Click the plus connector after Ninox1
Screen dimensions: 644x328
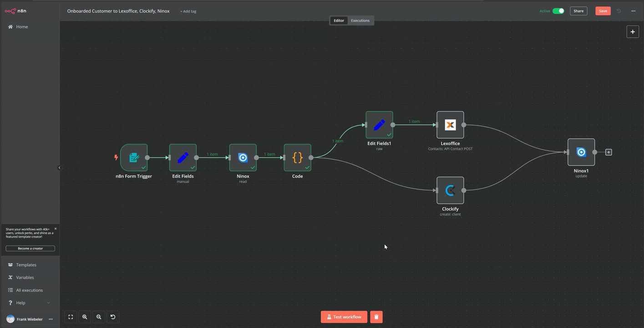(609, 152)
